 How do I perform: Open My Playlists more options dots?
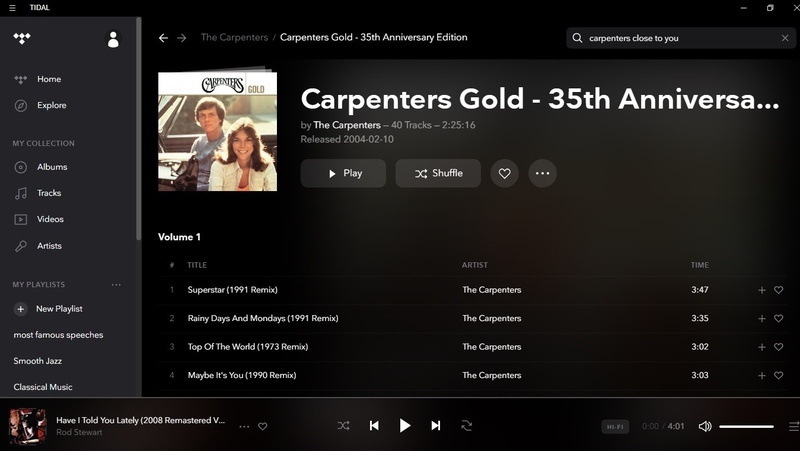coord(116,285)
